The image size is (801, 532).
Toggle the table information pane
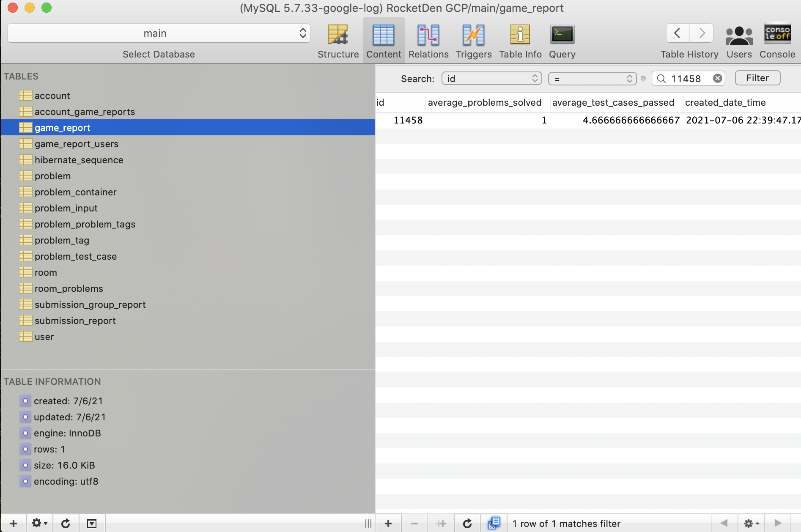(x=92, y=523)
